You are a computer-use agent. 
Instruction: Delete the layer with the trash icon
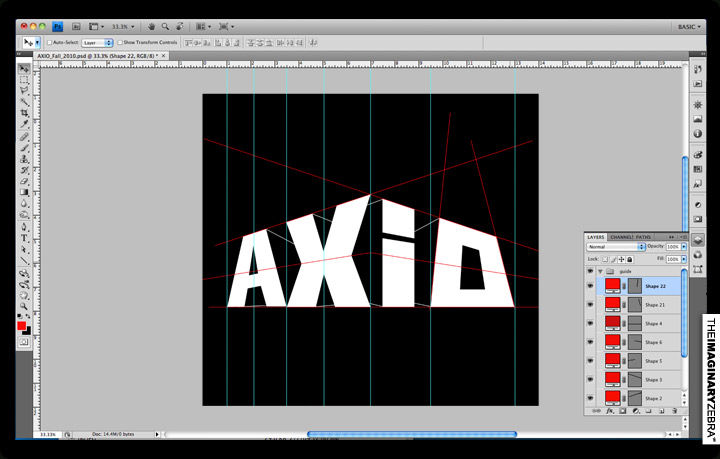[x=674, y=410]
